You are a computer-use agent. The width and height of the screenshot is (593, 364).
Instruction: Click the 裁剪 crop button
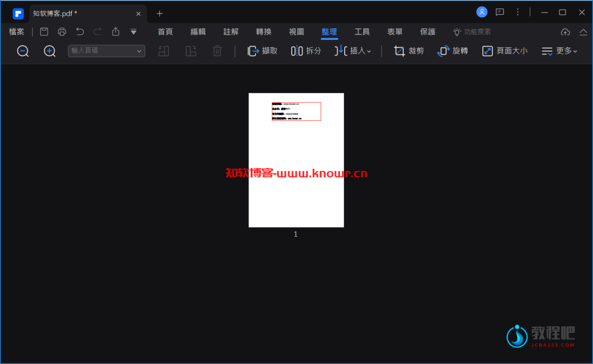pos(409,51)
